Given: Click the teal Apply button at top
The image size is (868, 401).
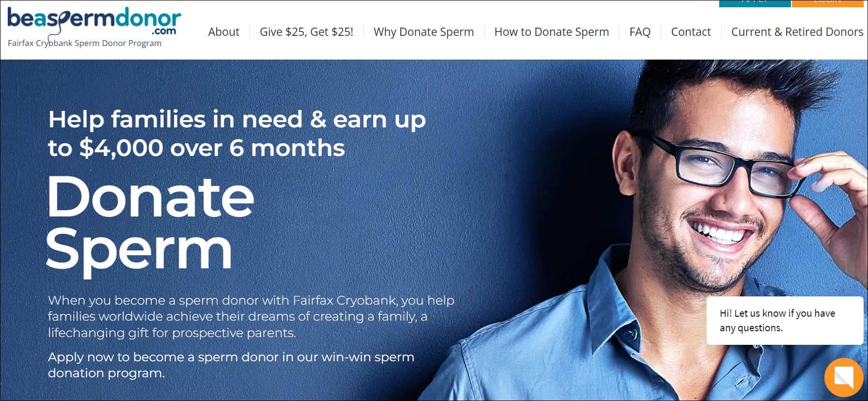Looking at the screenshot, I should tap(755, 3).
